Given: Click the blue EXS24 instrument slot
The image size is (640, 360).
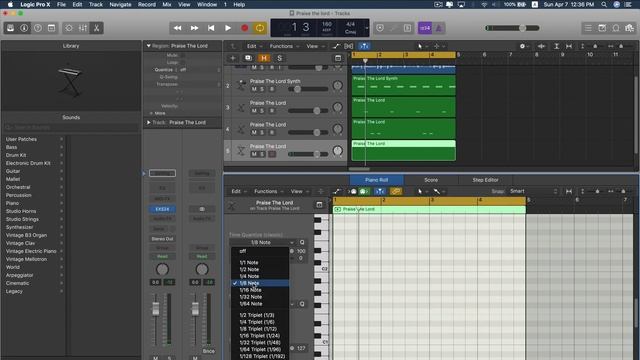Looking at the screenshot, I should click(162, 209).
